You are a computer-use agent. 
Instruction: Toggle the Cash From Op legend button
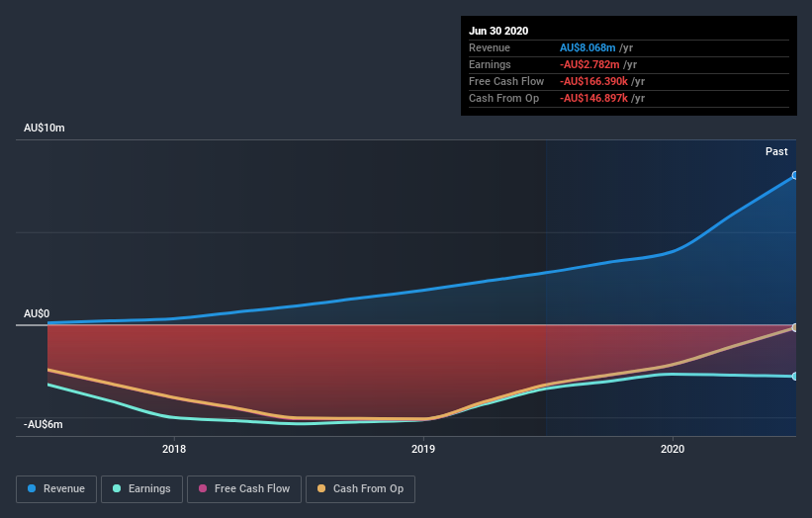pos(360,489)
